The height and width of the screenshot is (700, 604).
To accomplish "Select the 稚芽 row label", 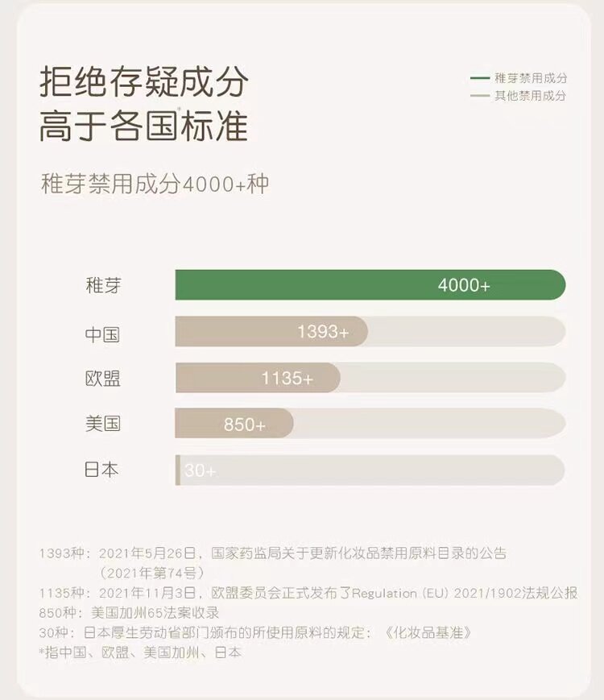I will tap(103, 285).
